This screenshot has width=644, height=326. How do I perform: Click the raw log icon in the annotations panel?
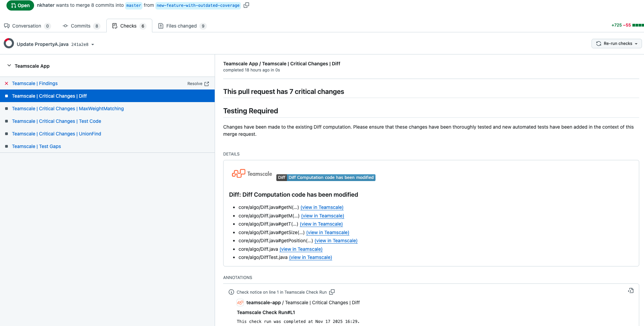[x=631, y=291]
